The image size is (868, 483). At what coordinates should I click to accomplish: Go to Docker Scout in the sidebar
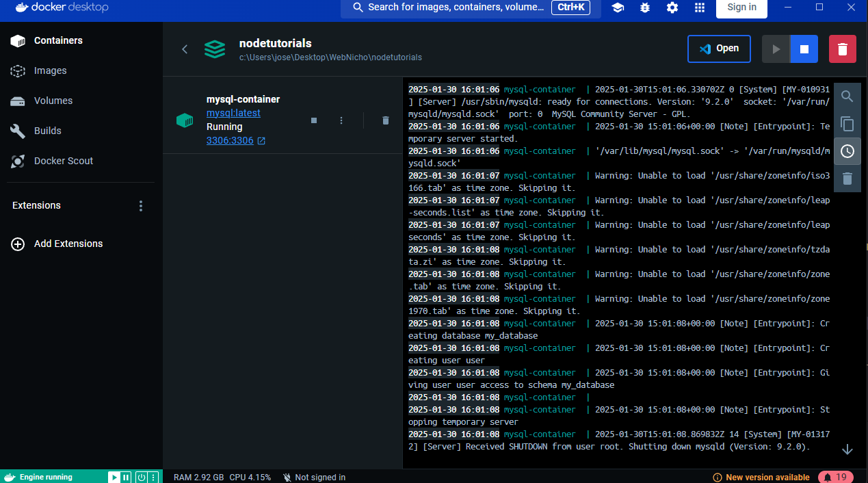point(81,161)
